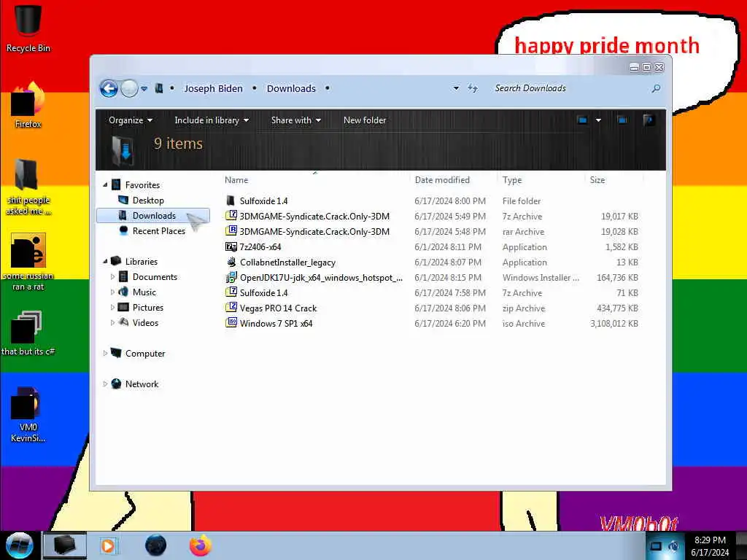Viewport: 747px width, 560px height.
Task: Click the search magnifier icon
Action: point(656,88)
